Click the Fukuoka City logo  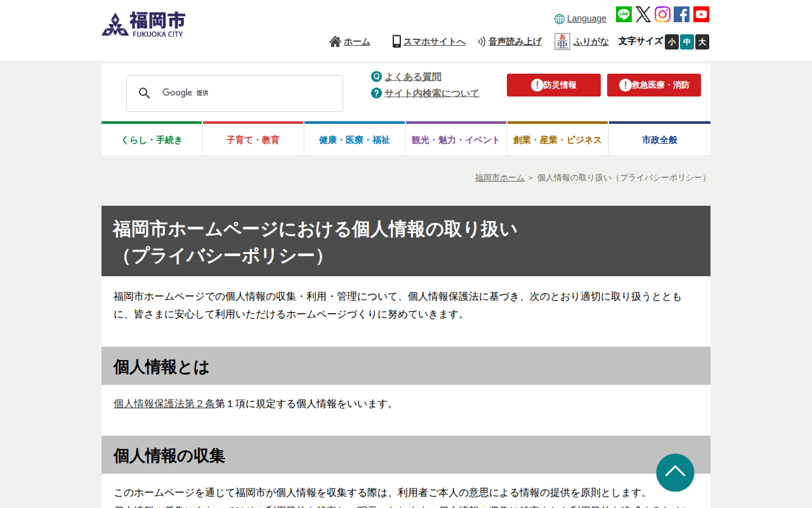click(143, 25)
